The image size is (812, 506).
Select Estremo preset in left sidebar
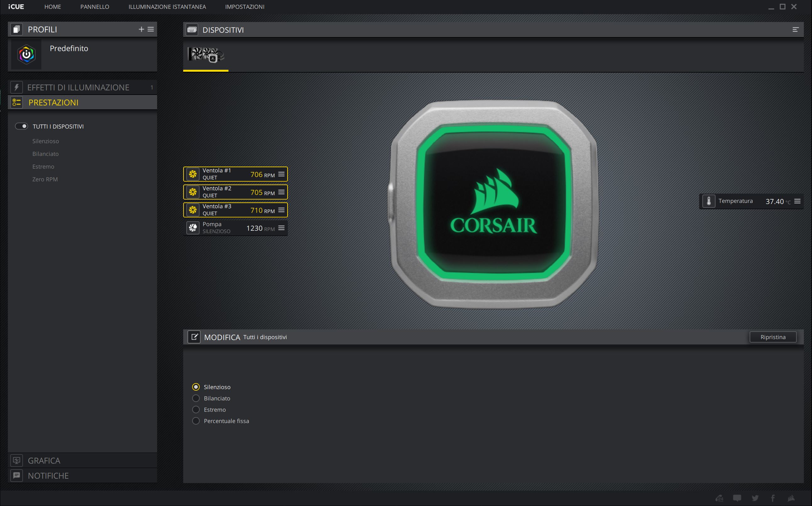point(43,167)
